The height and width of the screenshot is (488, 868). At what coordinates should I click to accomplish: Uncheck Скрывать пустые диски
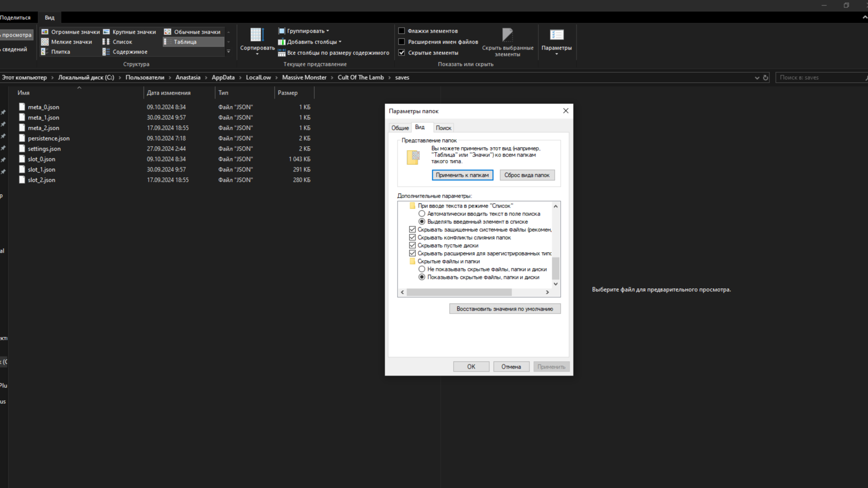pos(412,245)
